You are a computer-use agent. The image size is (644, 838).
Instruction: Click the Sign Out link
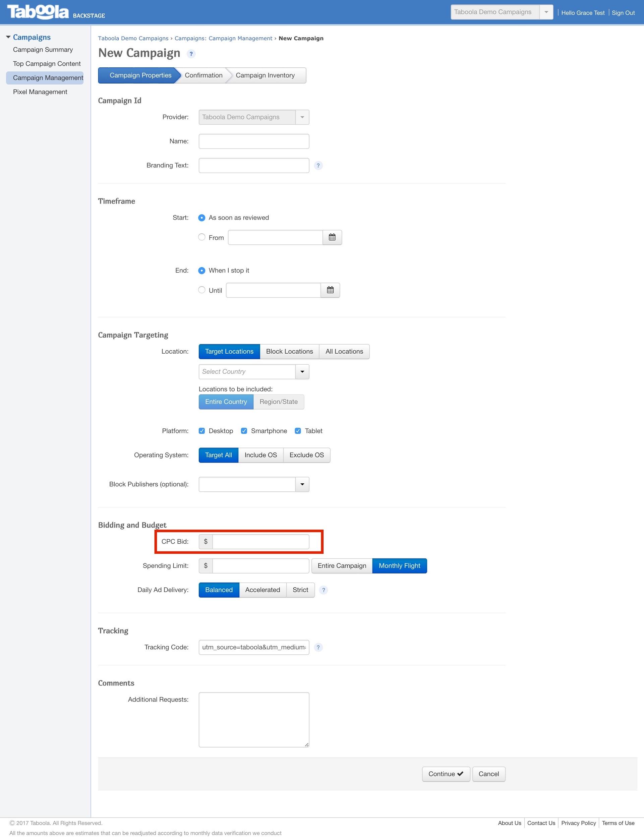click(x=623, y=13)
